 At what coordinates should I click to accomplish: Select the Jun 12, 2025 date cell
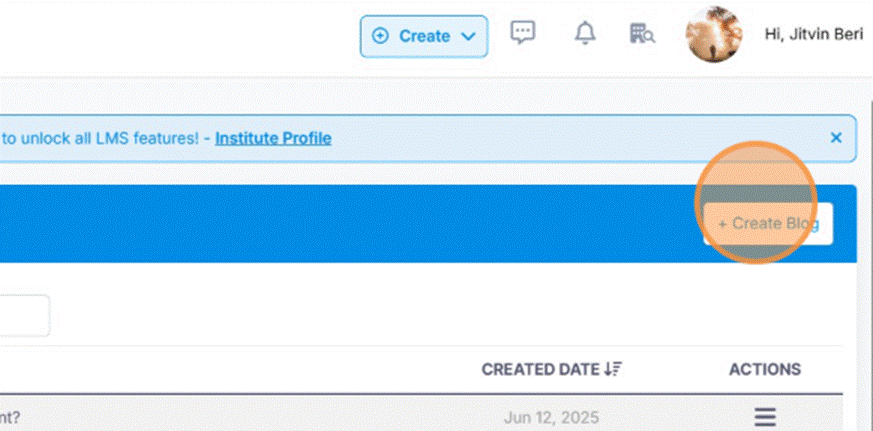pyautogui.click(x=550, y=416)
